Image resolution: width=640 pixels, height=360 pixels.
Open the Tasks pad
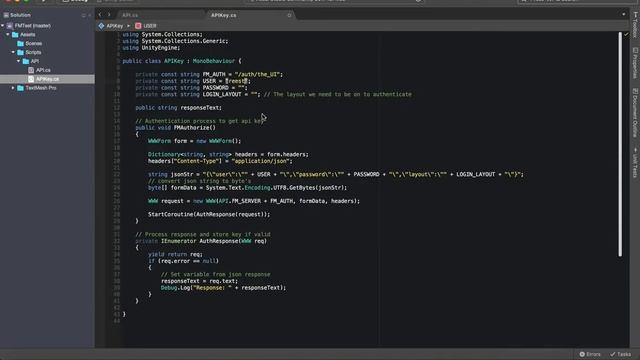[x=620, y=354]
